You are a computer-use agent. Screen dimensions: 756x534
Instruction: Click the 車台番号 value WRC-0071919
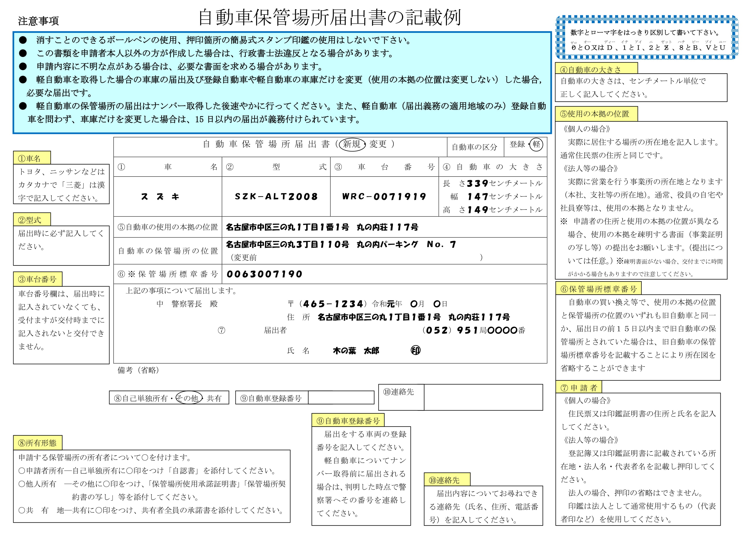(x=384, y=197)
